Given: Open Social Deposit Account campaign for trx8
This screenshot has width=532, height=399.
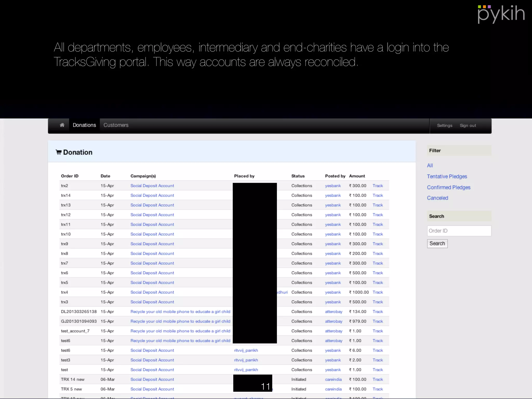Looking at the screenshot, I should tap(152, 254).
